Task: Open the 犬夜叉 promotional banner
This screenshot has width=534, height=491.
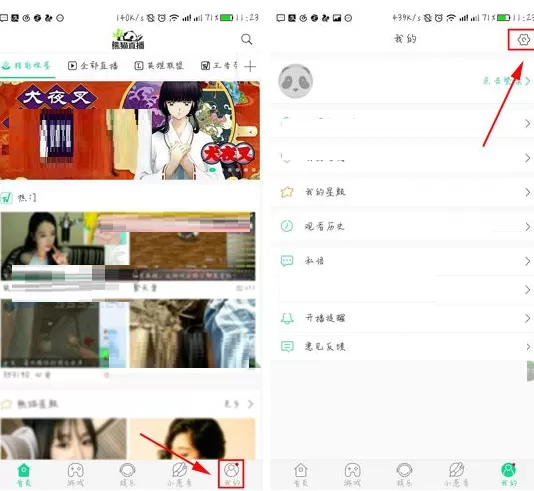Action: [130, 130]
